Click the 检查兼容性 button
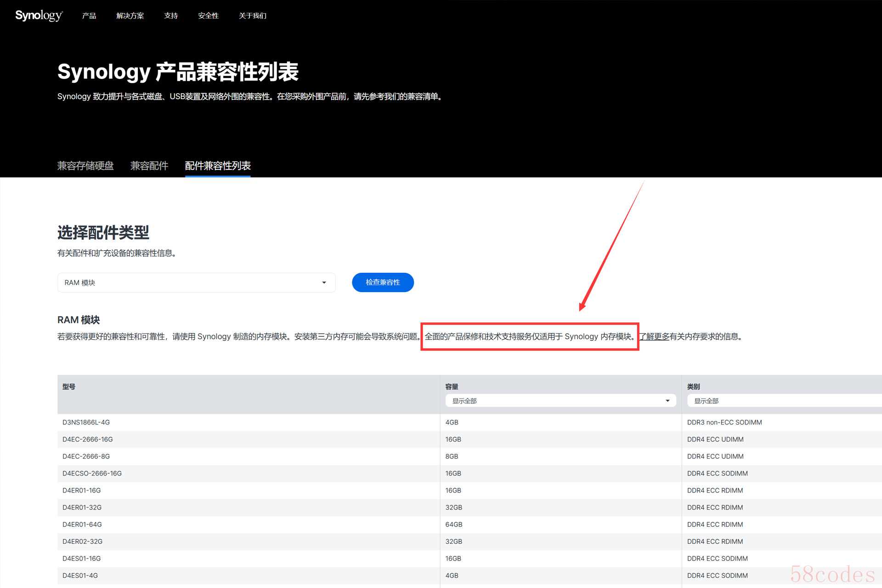 (383, 282)
